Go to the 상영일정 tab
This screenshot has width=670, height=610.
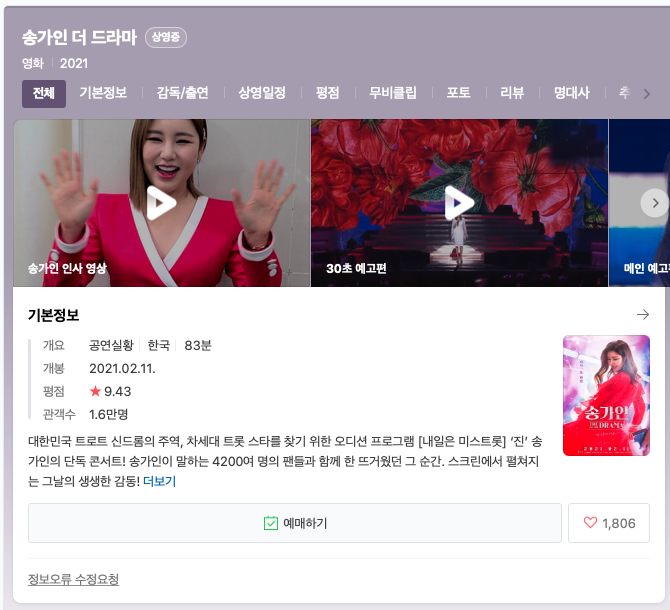262,93
